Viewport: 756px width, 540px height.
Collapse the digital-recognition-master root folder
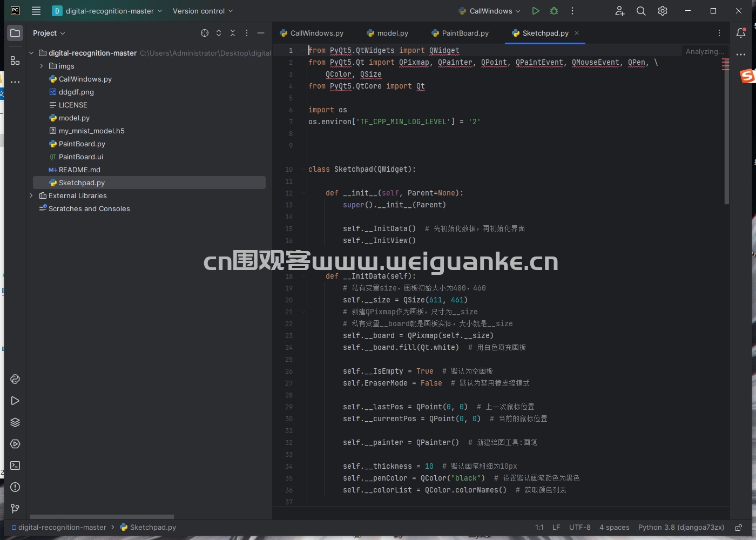tap(31, 53)
